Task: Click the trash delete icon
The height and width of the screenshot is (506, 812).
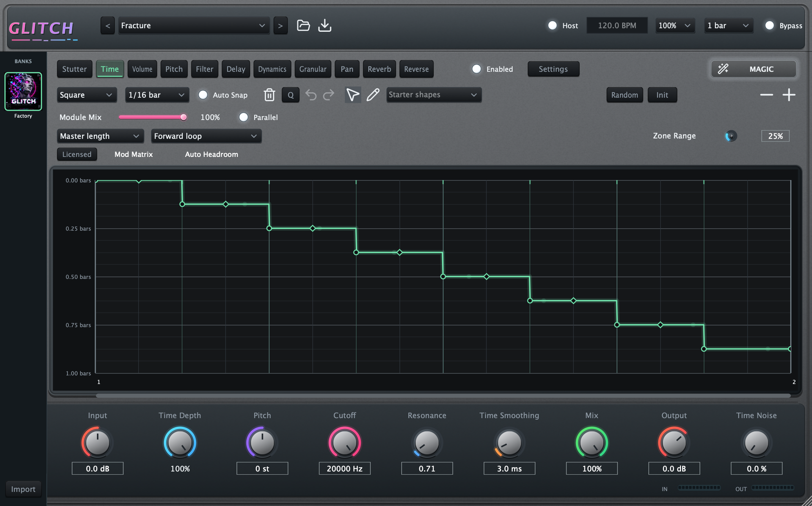Action: click(x=269, y=95)
